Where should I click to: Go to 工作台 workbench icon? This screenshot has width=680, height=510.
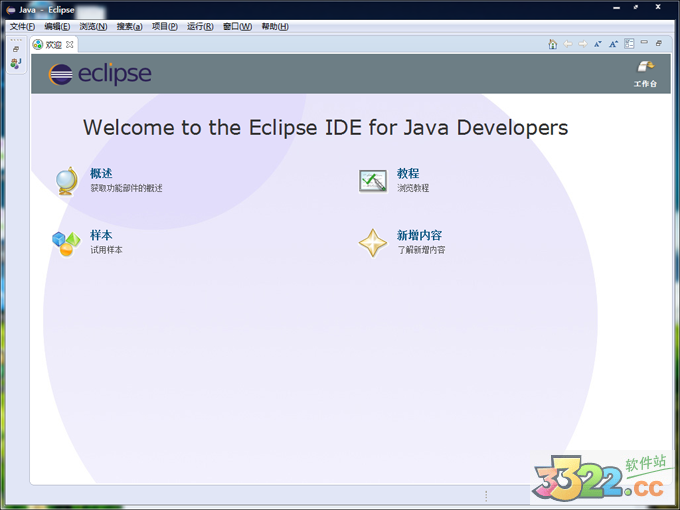coord(645,74)
